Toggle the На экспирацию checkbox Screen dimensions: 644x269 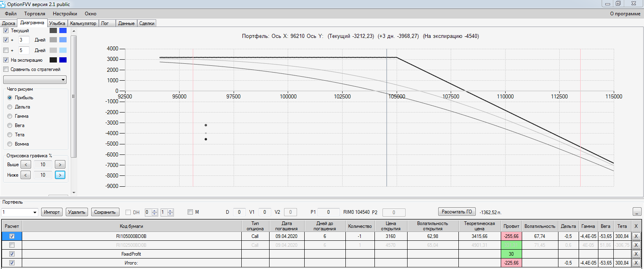(x=6, y=60)
